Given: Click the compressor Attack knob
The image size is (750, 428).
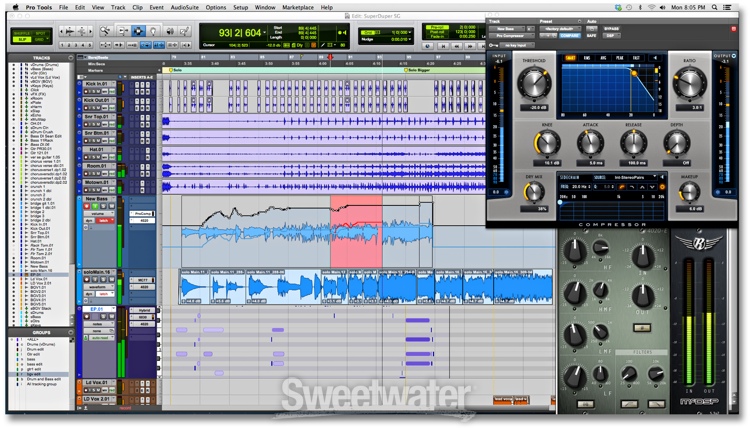Looking at the screenshot, I should (590, 143).
